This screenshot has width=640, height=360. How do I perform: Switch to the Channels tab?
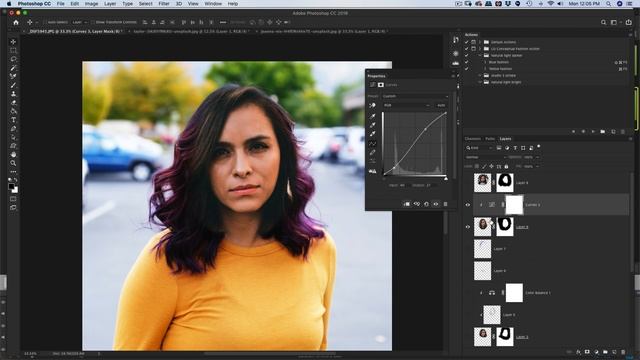click(x=473, y=139)
